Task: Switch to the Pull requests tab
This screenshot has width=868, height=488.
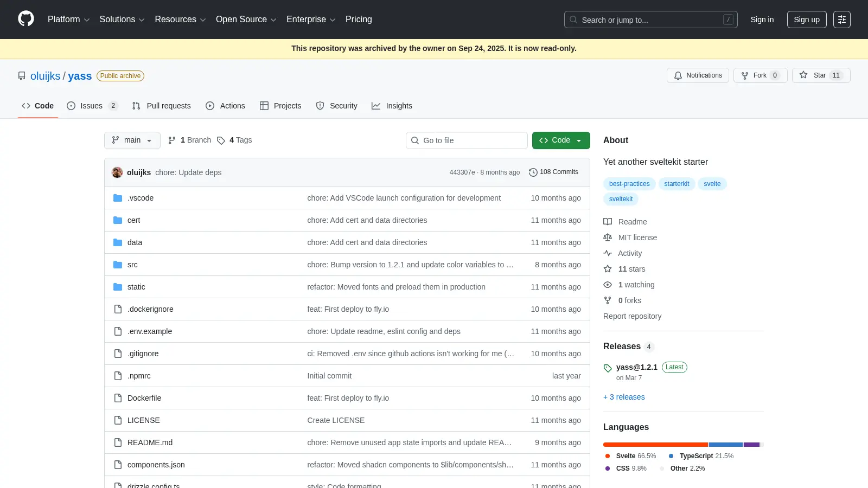Action: [x=161, y=106]
